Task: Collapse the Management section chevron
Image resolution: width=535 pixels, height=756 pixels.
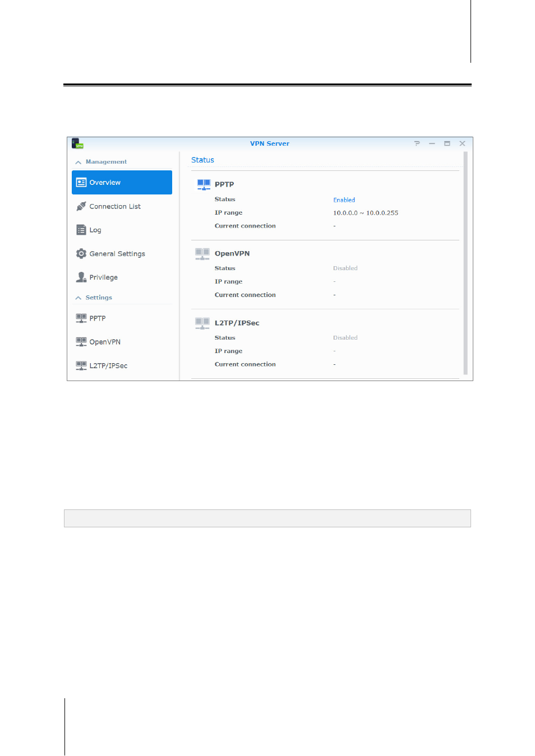Action: (x=79, y=162)
